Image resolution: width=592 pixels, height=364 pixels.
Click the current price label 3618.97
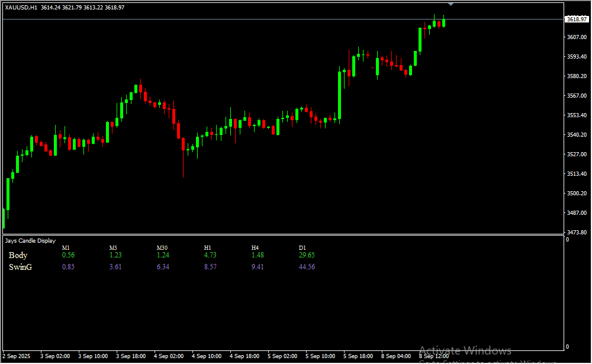(577, 20)
